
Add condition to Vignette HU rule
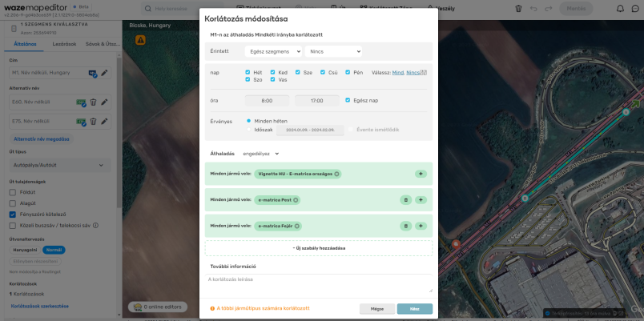tap(421, 174)
